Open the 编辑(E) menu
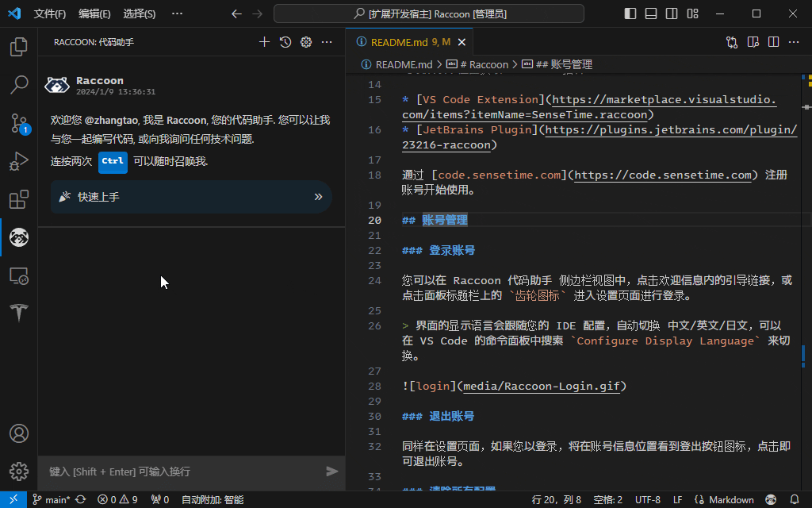The image size is (812, 508). tap(94, 13)
